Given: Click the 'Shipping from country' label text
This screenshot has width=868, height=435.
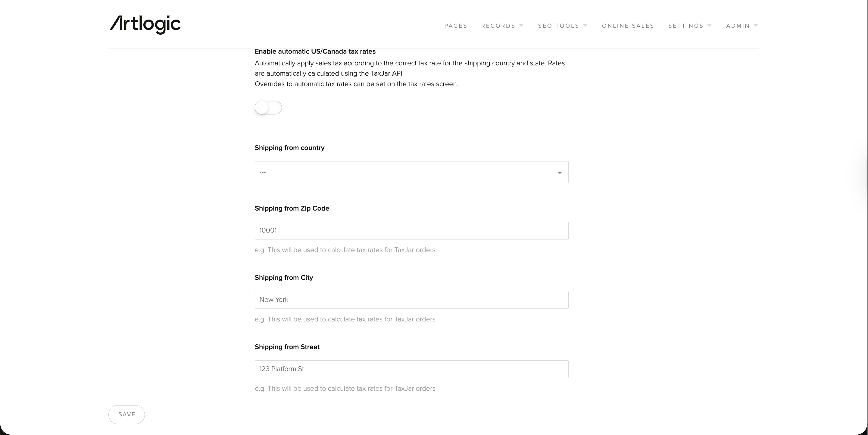Looking at the screenshot, I should click(289, 148).
